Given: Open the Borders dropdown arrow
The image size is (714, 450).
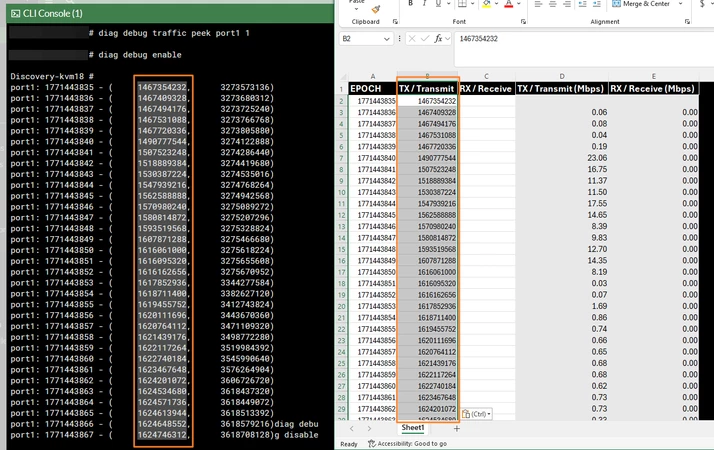Looking at the screenshot, I should pos(472,4).
